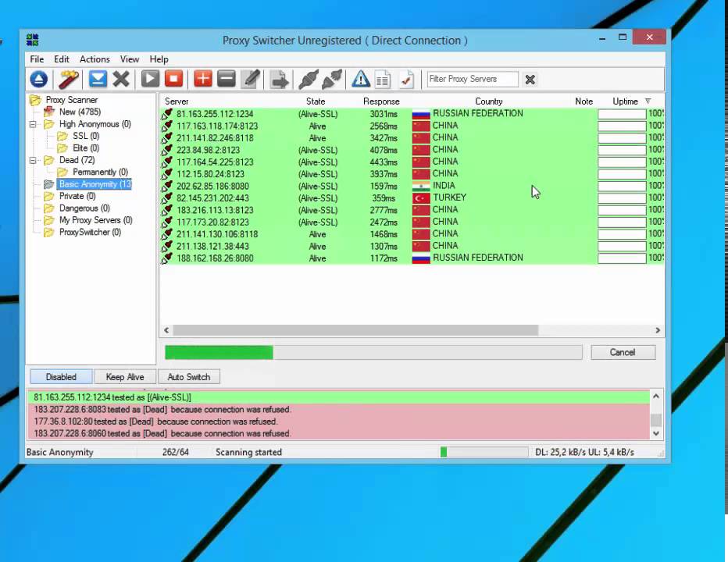
Task: Click the document list toolbar icon
Action: (383, 80)
